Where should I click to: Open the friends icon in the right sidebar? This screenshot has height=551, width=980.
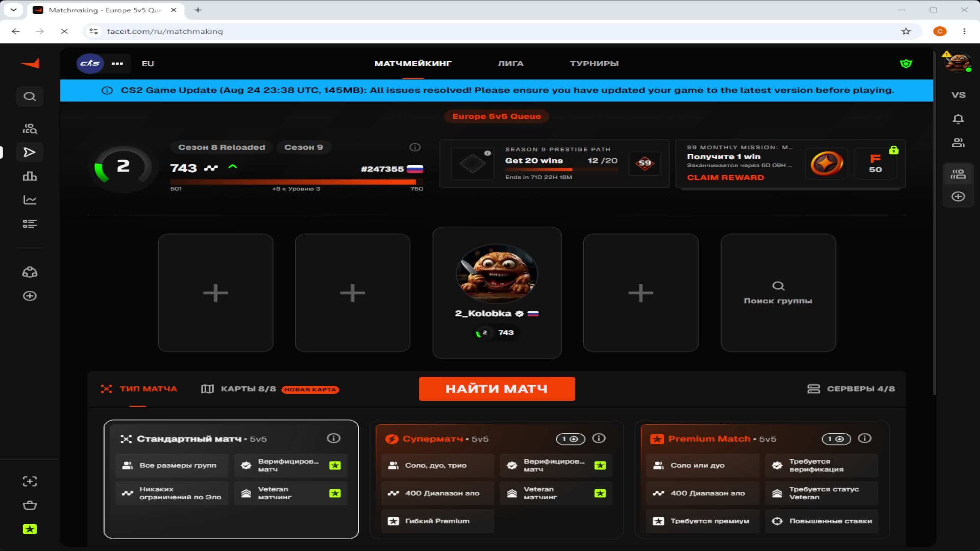[x=958, y=143]
